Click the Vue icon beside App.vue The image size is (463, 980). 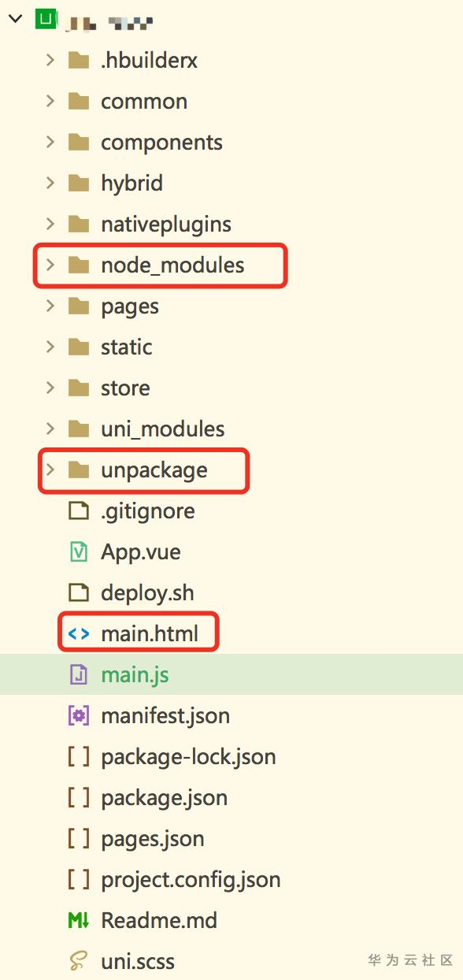pos(79,552)
